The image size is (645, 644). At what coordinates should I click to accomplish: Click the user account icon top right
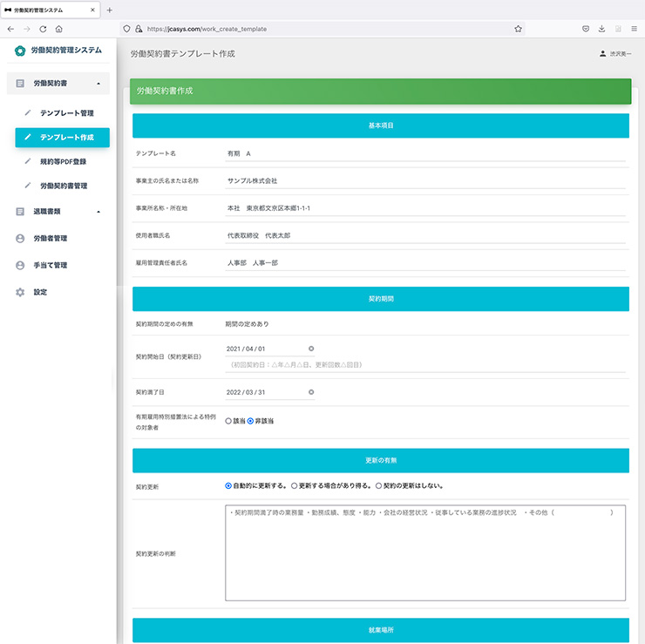[602, 53]
